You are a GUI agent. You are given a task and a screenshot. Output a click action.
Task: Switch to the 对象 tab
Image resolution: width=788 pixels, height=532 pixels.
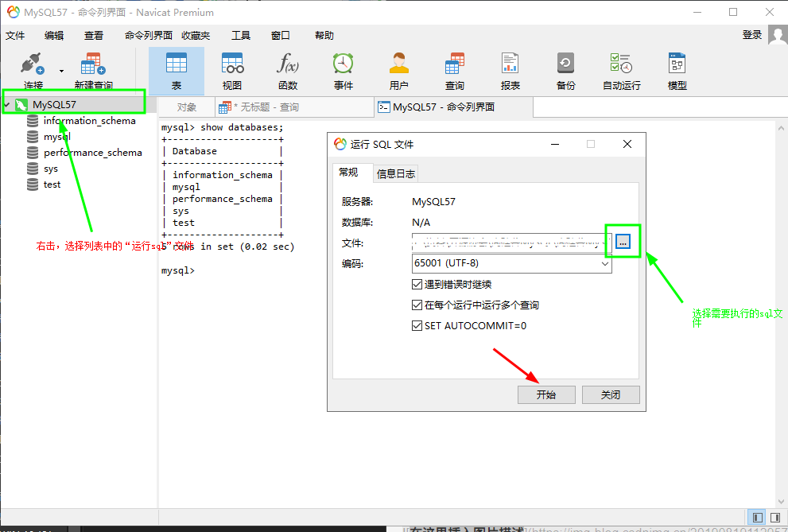point(186,107)
